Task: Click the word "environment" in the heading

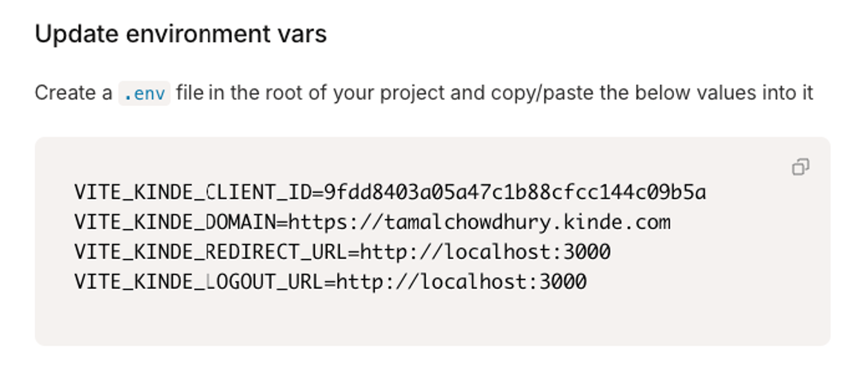Action: point(198,34)
